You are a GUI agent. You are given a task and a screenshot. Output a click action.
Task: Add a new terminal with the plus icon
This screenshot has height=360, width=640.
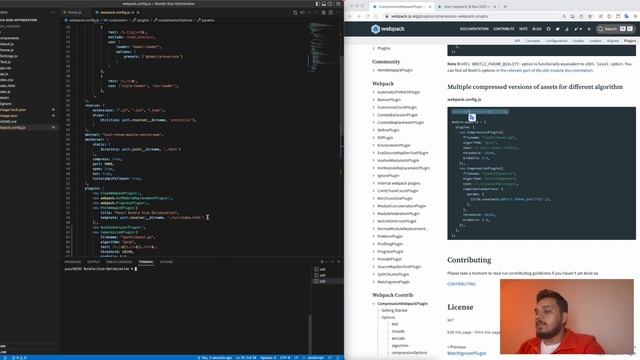[x=322, y=262]
